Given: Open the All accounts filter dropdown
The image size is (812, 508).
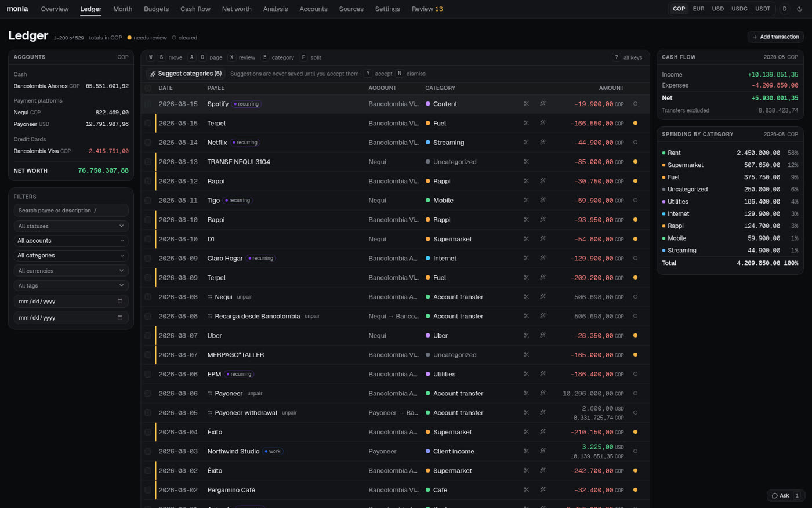Looking at the screenshot, I should [71, 241].
